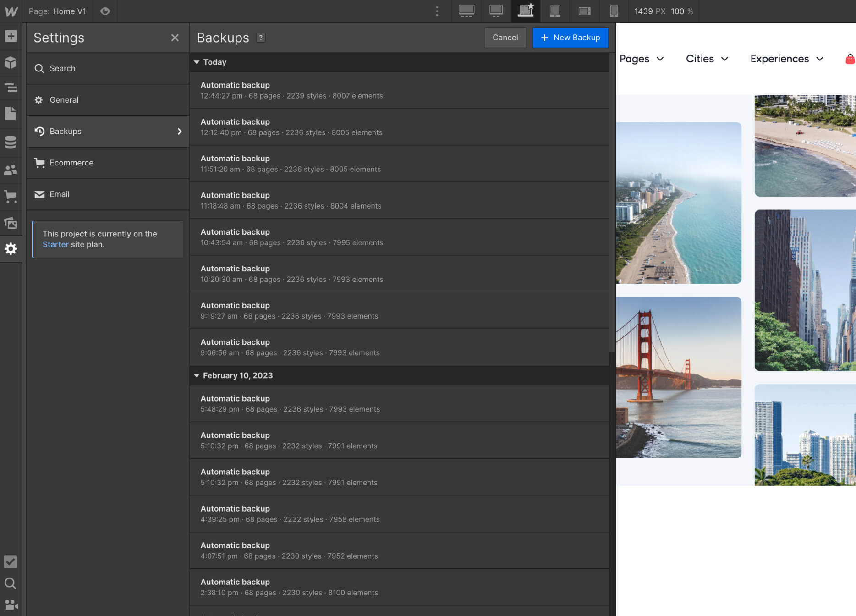This screenshot has width=856, height=616.
Task: Select the tablet breakpoint view
Action: 554,11
